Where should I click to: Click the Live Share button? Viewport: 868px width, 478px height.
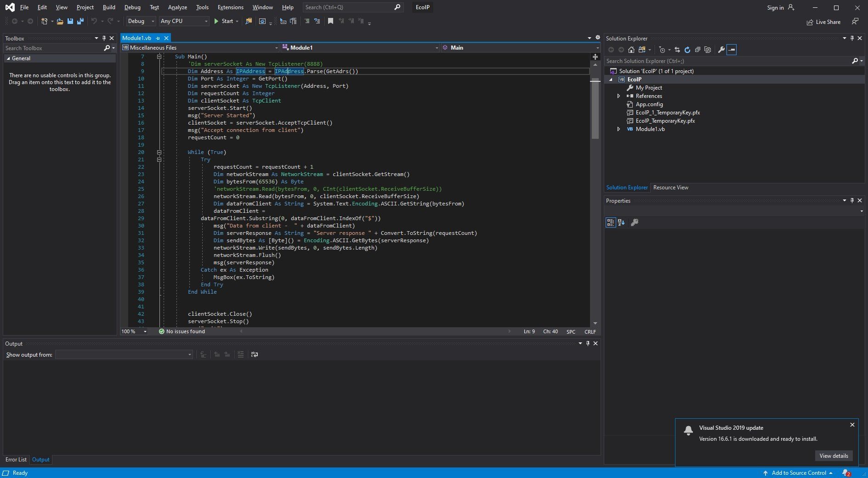(x=823, y=22)
